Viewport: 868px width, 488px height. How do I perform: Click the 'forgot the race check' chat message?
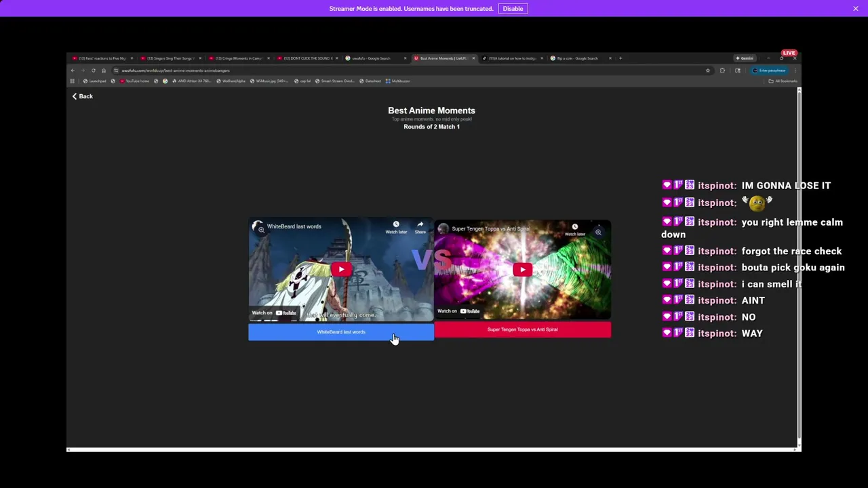coord(791,251)
